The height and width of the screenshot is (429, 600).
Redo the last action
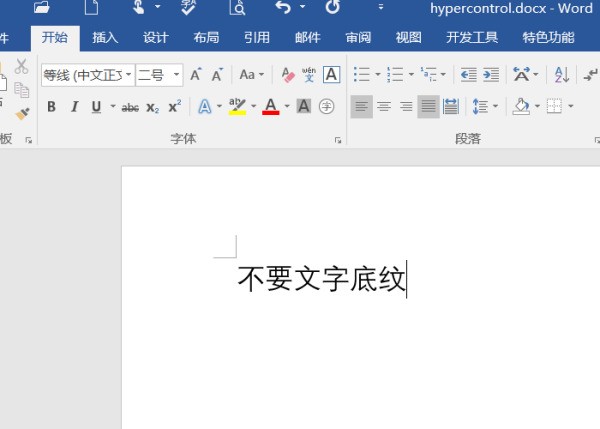(x=332, y=7)
